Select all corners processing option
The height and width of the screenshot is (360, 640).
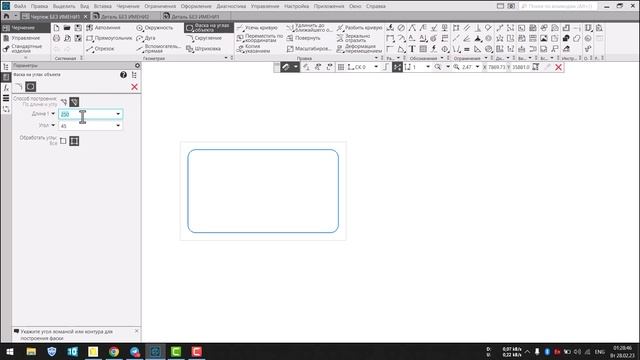(74, 141)
